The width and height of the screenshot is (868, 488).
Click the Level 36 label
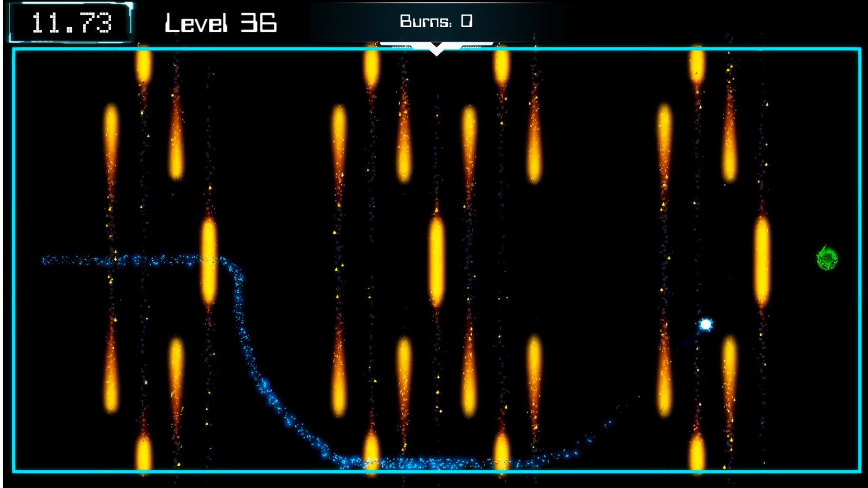221,23
